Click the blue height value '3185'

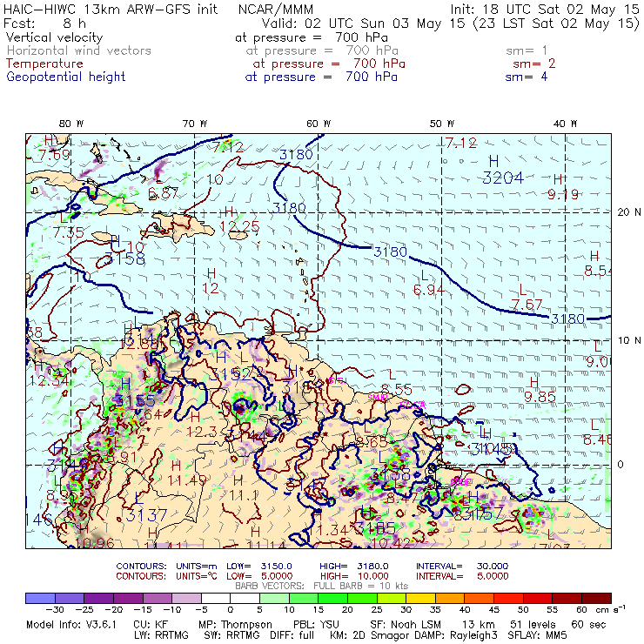(x=374, y=528)
